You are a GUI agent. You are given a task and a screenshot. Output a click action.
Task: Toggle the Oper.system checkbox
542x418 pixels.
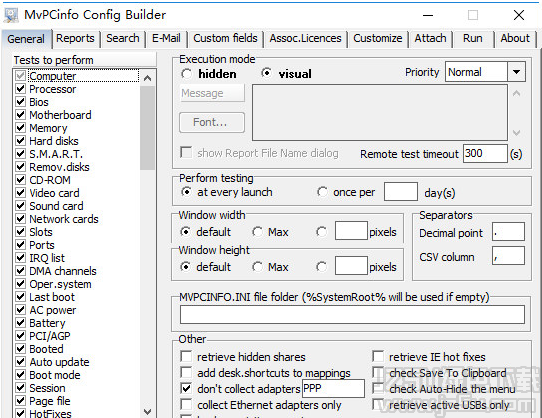pyautogui.click(x=21, y=284)
